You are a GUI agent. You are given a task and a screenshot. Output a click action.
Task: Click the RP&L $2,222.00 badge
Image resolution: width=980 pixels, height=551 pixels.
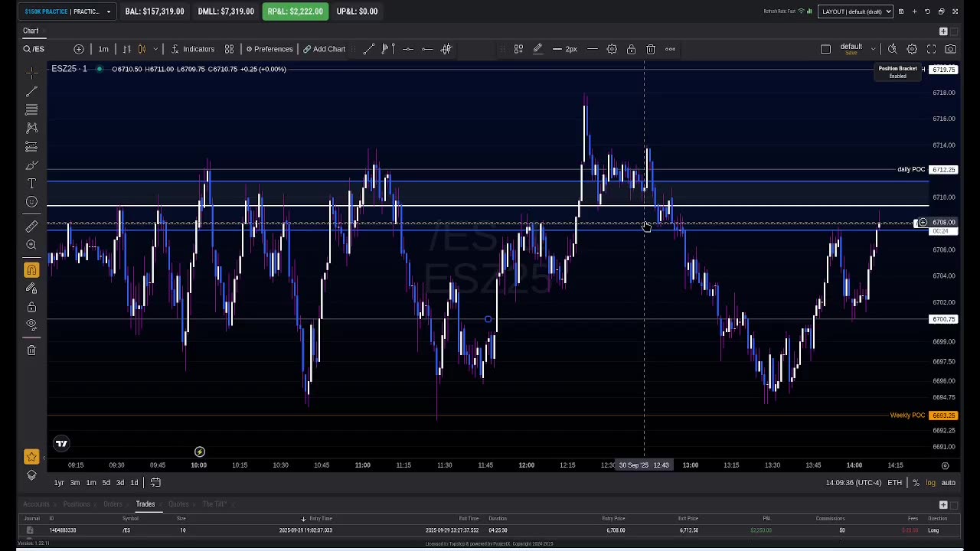pos(295,11)
